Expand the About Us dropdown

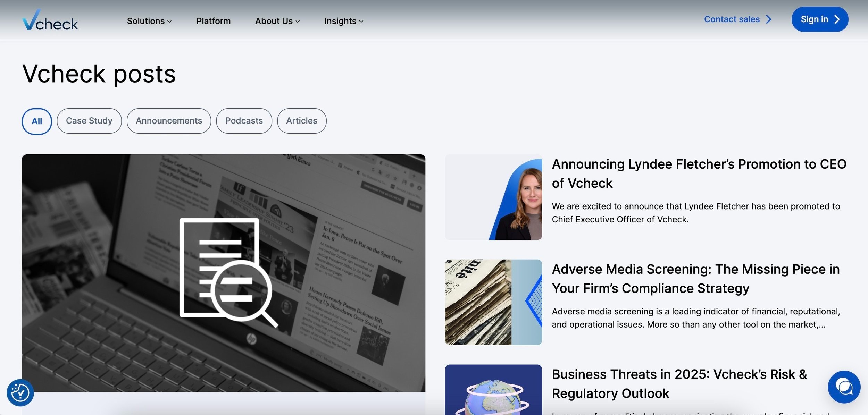pyautogui.click(x=277, y=21)
